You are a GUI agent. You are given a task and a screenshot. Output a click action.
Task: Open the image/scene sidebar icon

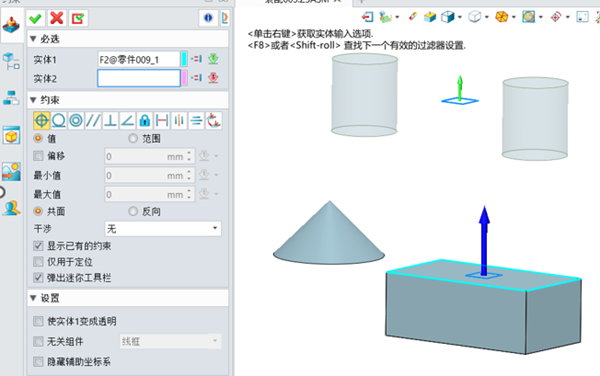click(11, 171)
